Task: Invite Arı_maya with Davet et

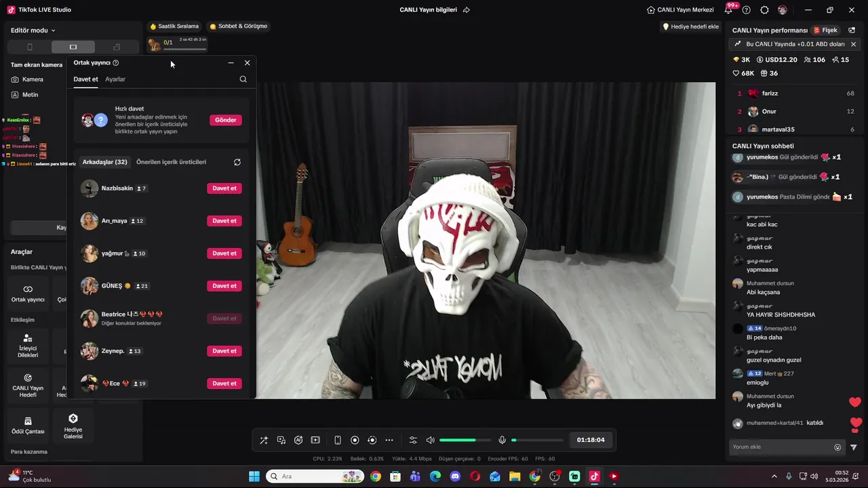Action: click(x=224, y=221)
